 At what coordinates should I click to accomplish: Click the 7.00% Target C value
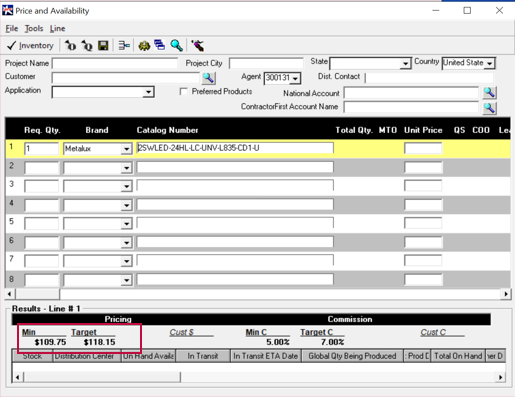pos(332,342)
